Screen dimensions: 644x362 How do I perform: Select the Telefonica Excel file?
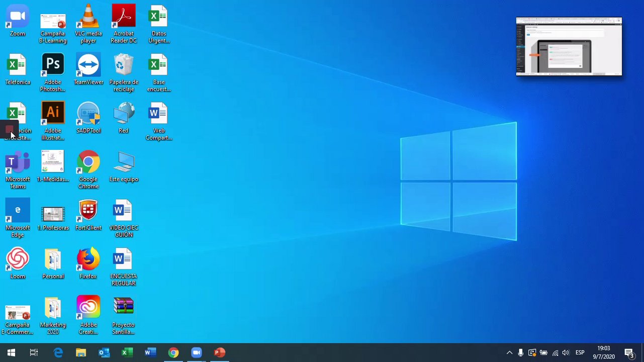18,69
